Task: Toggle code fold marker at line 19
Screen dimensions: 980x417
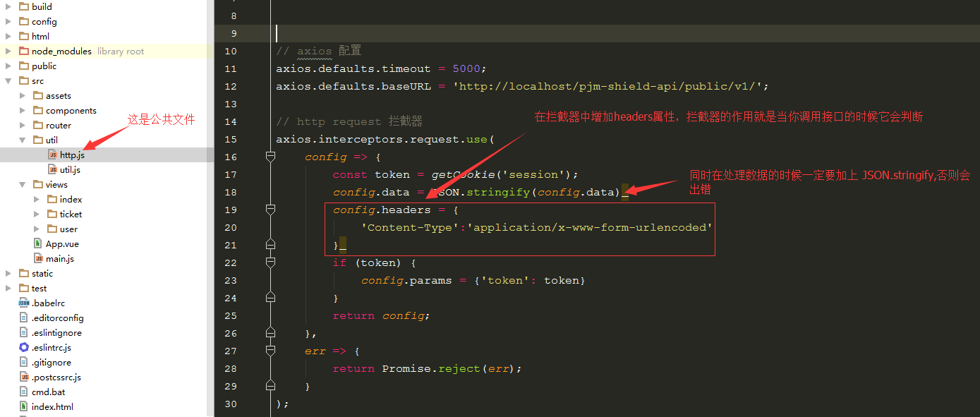Action: [x=270, y=210]
